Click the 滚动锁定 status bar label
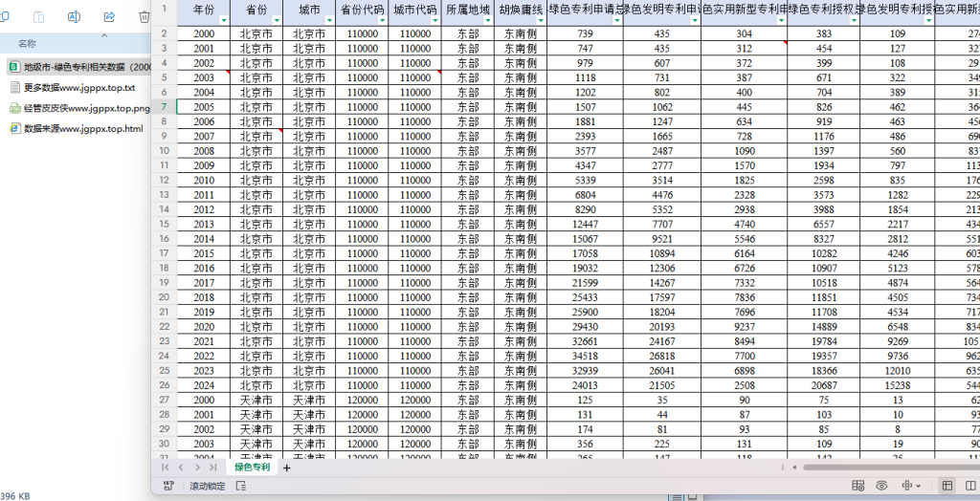The width and height of the screenshot is (980, 501). 207,486
